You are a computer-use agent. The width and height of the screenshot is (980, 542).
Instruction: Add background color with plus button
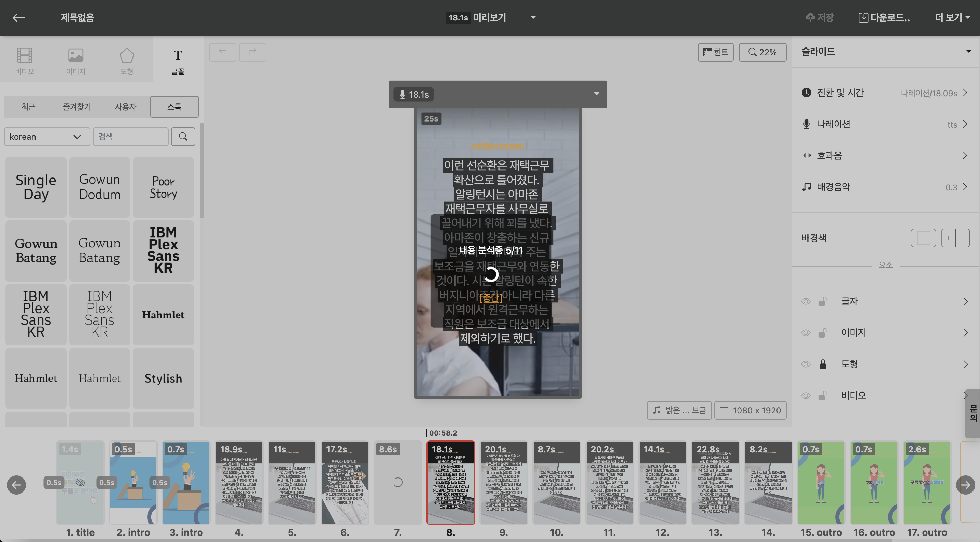949,238
